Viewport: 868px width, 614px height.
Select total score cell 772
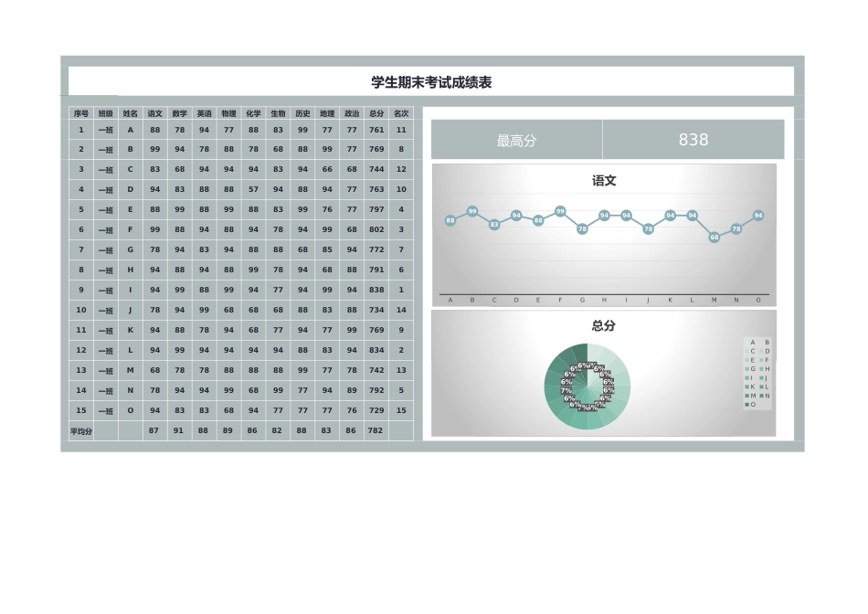(376, 249)
